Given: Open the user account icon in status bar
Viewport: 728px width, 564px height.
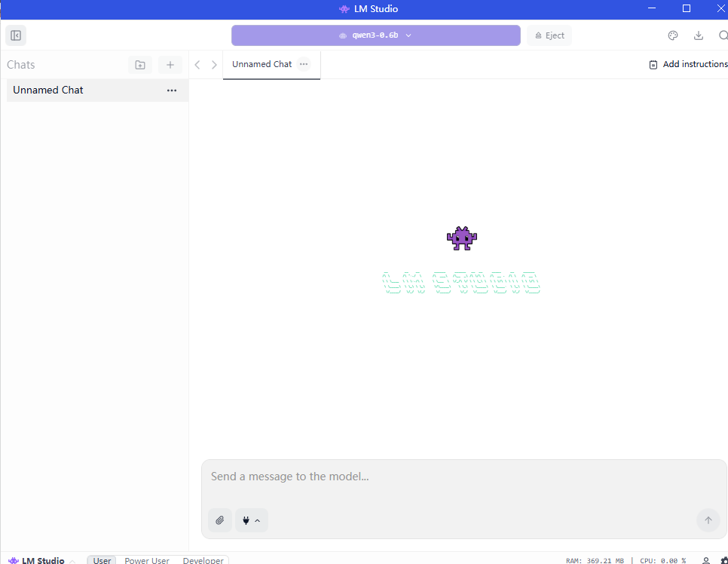Looking at the screenshot, I should tap(705, 561).
